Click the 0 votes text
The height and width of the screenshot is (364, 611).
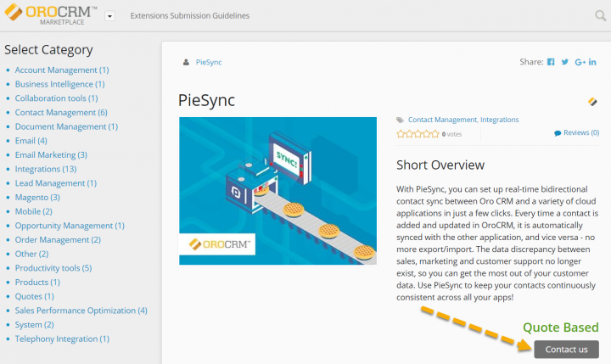tap(451, 134)
